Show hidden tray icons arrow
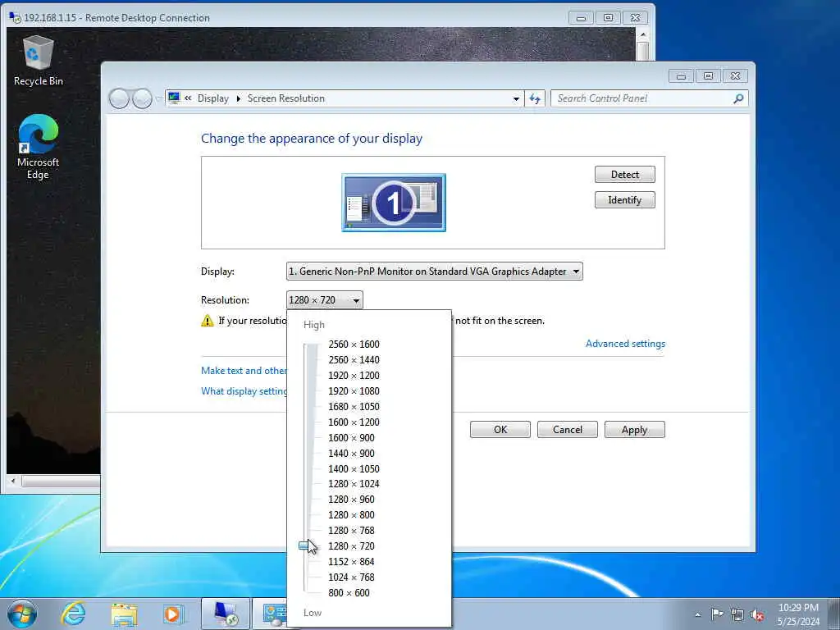This screenshot has height=630, width=840. pos(697,615)
